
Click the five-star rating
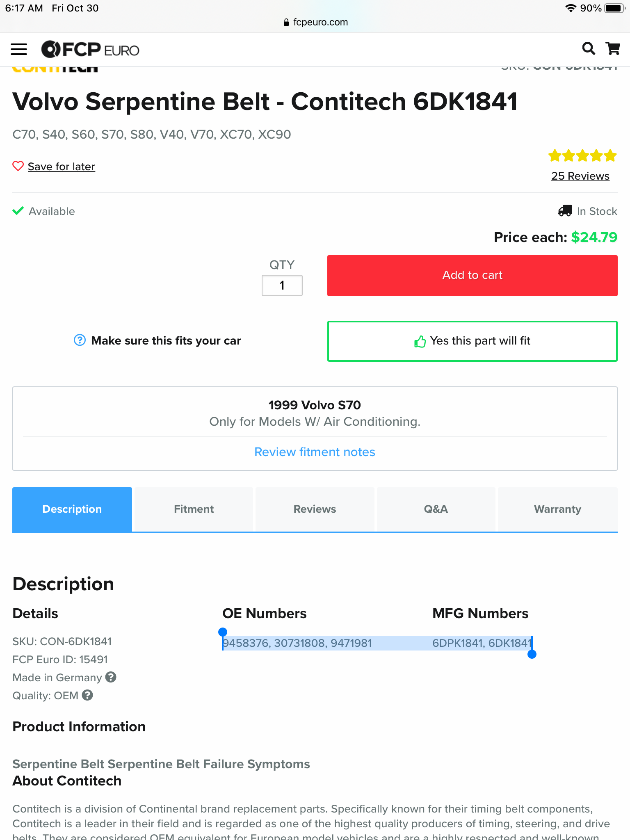click(582, 156)
